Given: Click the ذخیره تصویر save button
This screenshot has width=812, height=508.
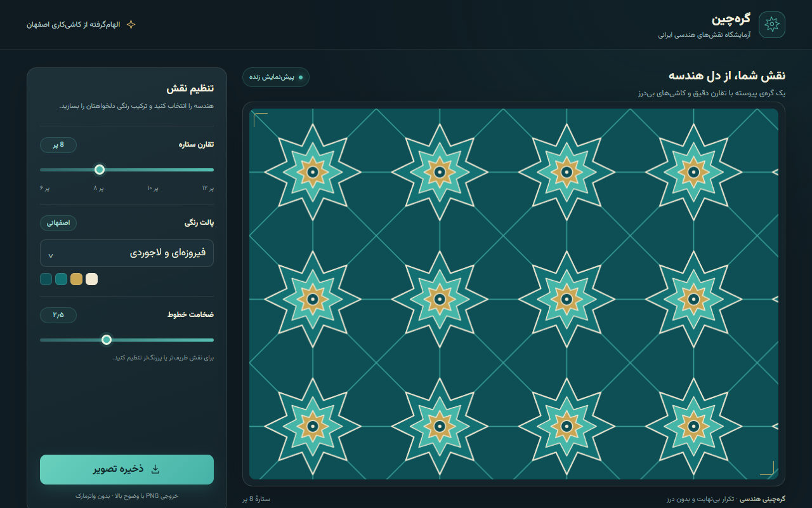Looking at the screenshot, I should click(127, 469).
